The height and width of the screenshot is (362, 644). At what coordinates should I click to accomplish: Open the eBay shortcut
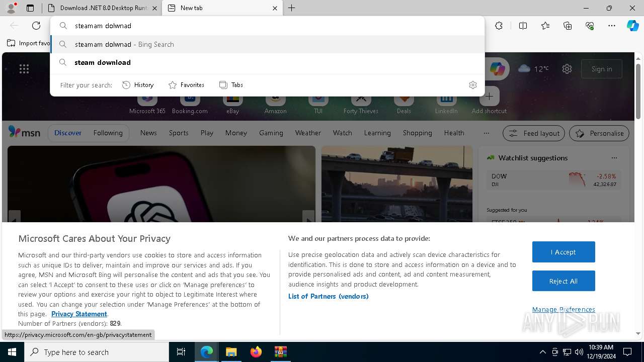232,102
